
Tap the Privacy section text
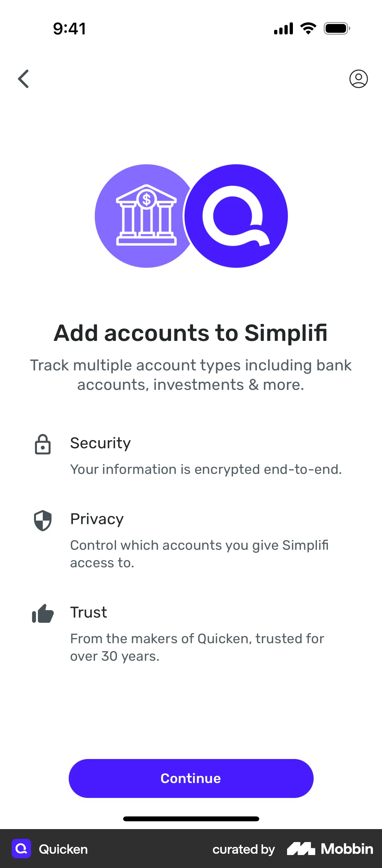[x=97, y=519]
